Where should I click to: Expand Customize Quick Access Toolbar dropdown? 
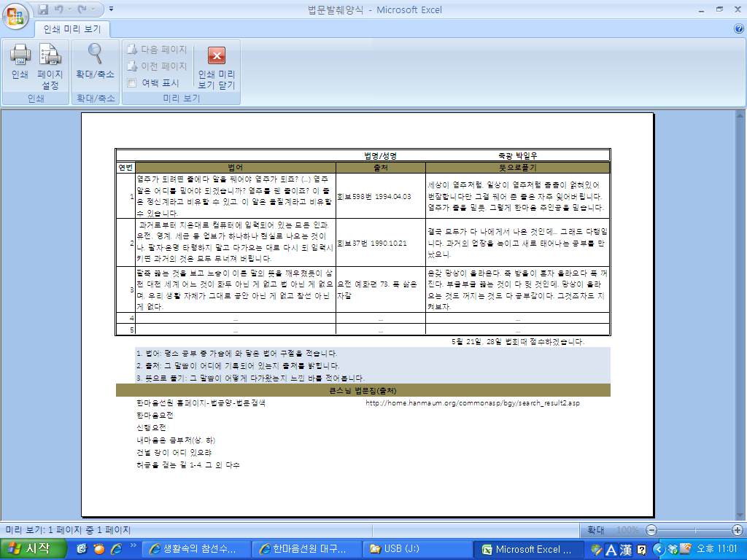click(111, 9)
